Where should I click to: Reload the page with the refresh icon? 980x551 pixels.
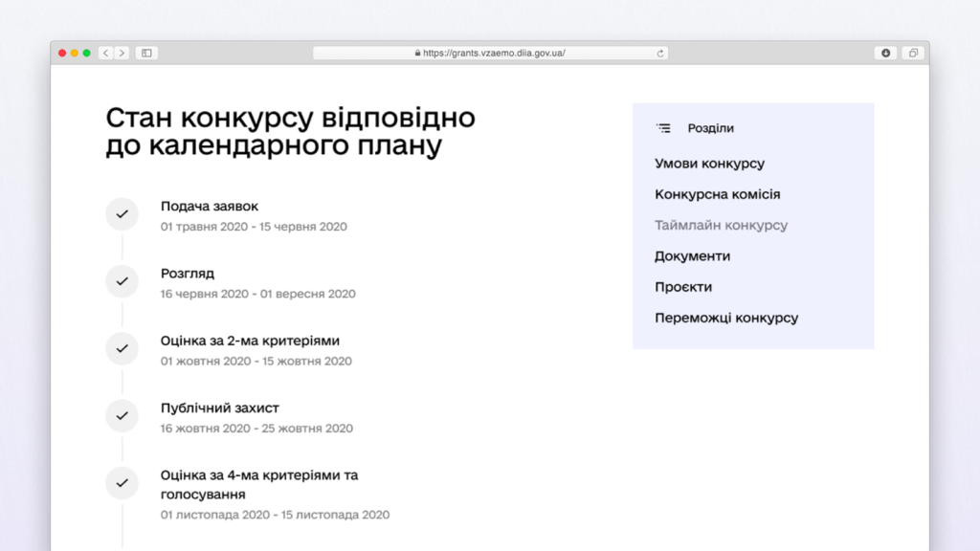tap(659, 54)
